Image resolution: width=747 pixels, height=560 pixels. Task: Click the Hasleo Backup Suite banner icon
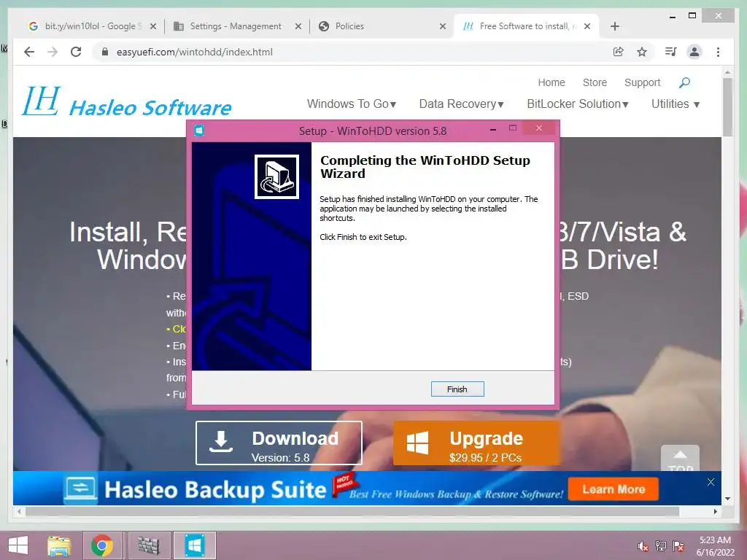(x=80, y=489)
